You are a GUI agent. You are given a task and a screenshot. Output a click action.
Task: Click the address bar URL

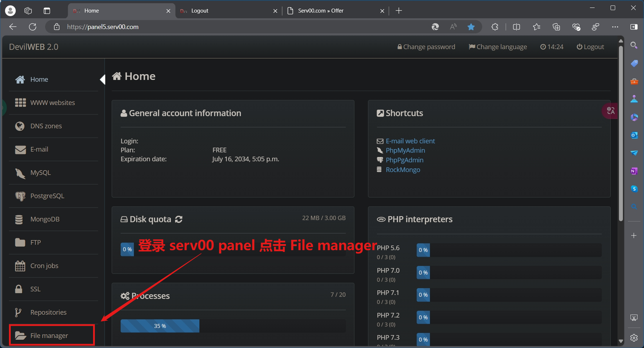tap(103, 27)
